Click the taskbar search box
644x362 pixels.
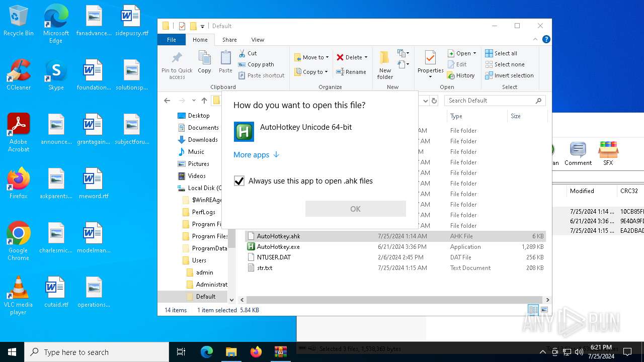97,352
